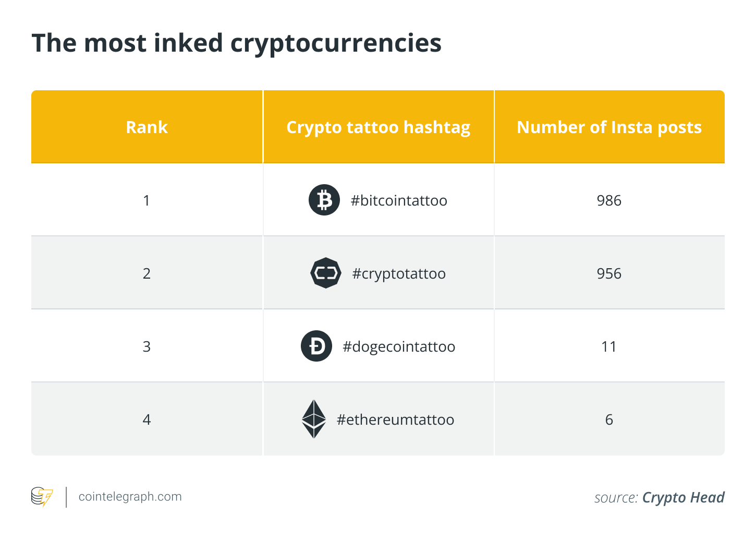Image resolution: width=756 pixels, height=539 pixels.
Task: Select the Crypto tattoo hashtag header
Action: pyautogui.click(x=378, y=127)
